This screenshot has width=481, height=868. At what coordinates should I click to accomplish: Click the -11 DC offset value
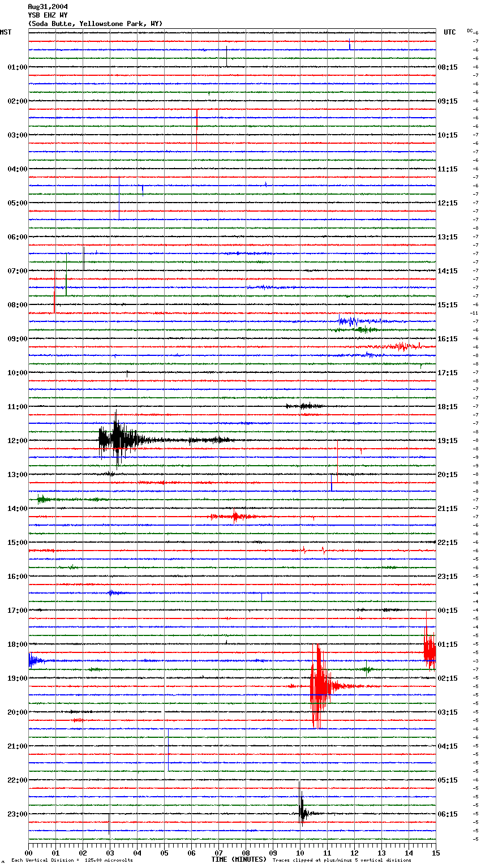coord(474,313)
